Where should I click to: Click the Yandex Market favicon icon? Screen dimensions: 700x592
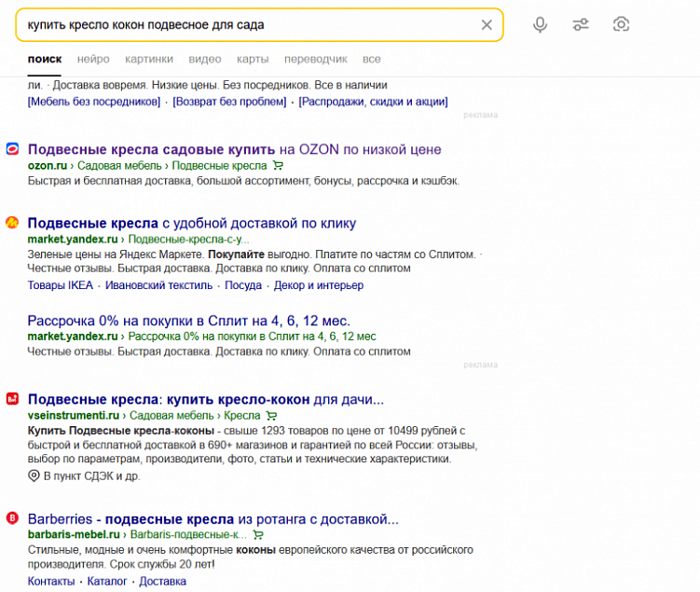tap(12, 222)
